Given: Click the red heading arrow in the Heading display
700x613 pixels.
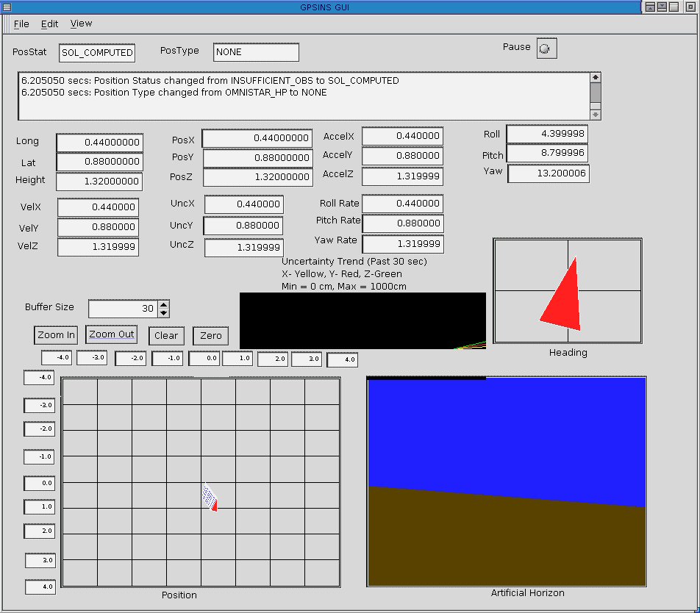Looking at the screenshot, I should click(565, 301).
